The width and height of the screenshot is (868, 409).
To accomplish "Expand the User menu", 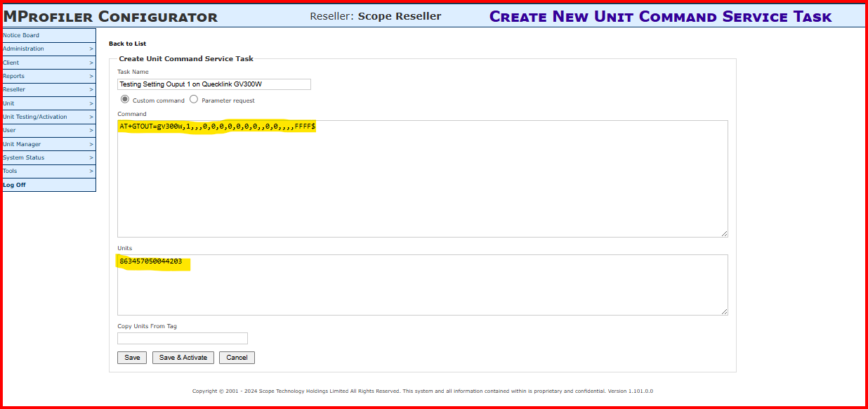I will [x=49, y=130].
